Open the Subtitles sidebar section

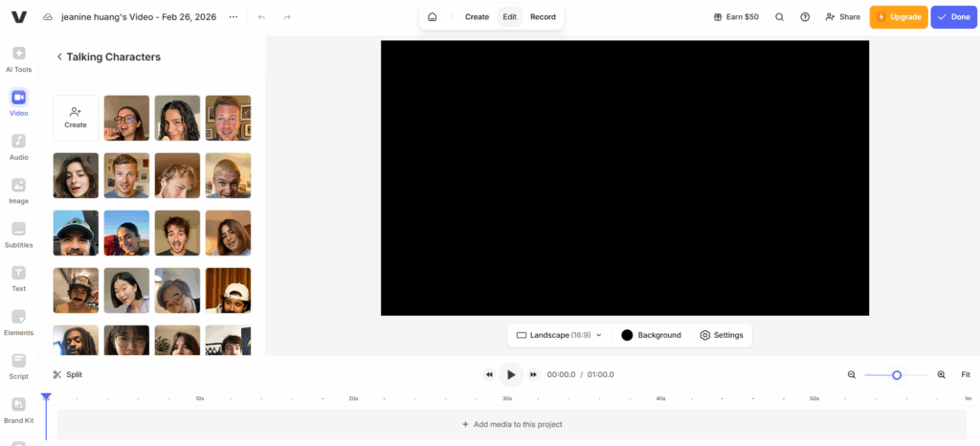(x=19, y=234)
